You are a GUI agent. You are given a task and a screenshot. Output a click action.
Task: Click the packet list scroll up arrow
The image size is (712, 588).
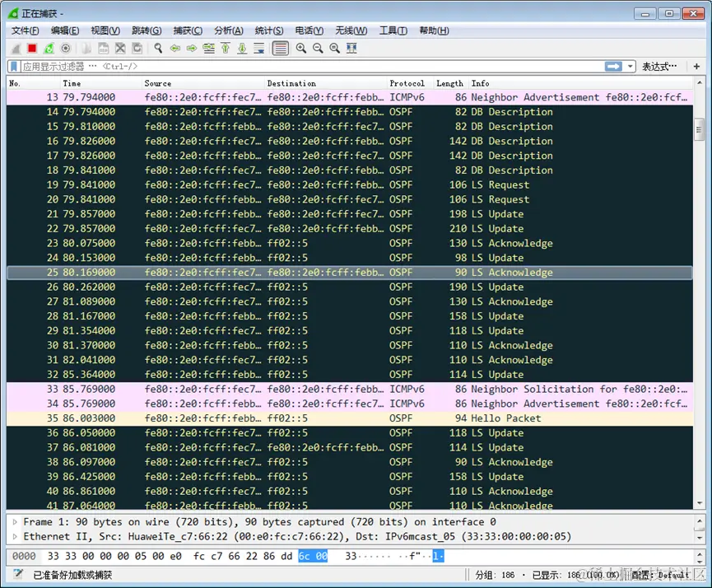(x=700, y=82)
